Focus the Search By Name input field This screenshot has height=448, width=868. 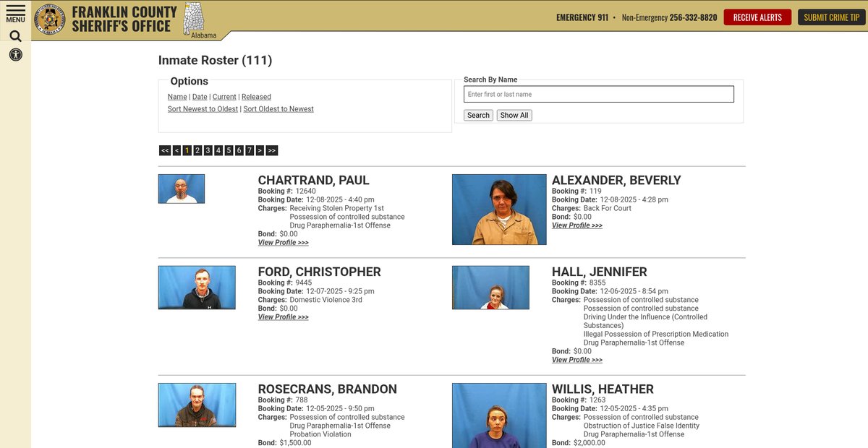(x=599, y=94)
